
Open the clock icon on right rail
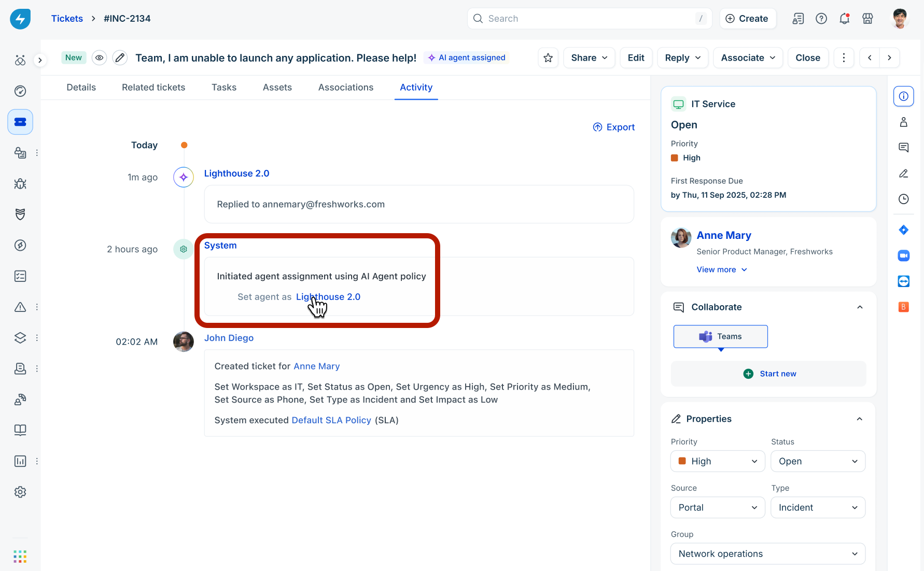(904, 199)
